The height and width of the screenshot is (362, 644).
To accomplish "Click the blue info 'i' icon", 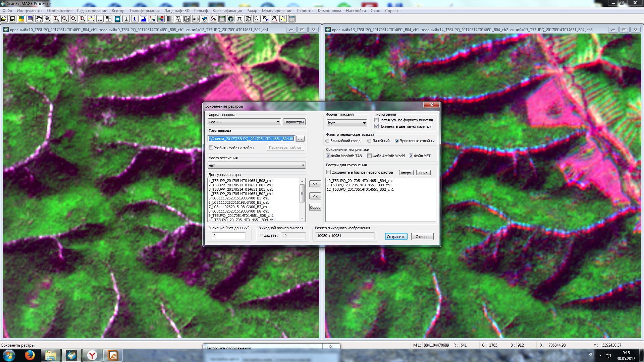I will [x=135, y=19].
